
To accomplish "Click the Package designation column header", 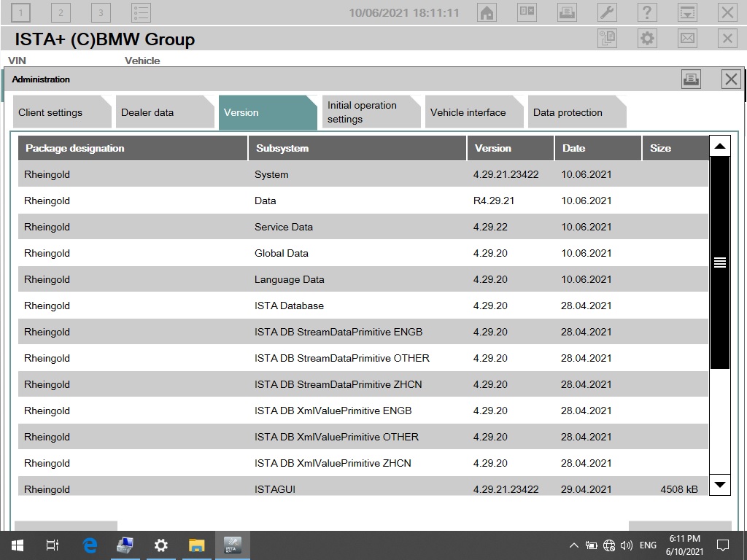I will 133,148.
